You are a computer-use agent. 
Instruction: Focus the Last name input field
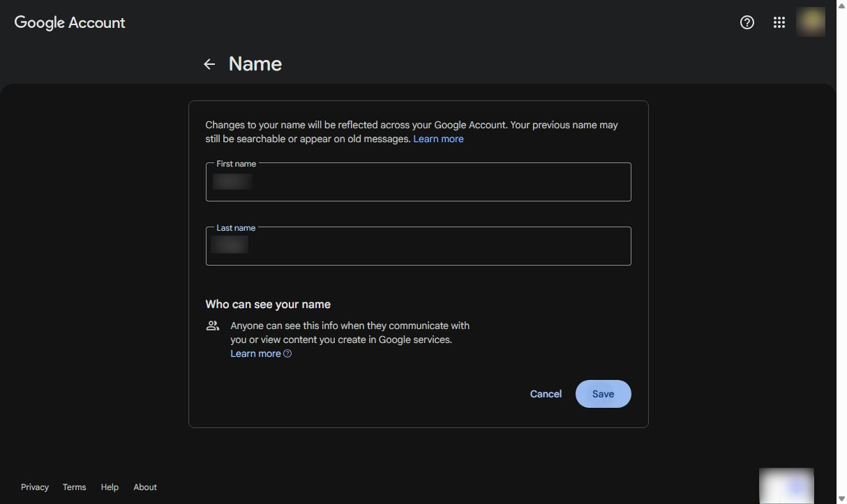[x=419, y=246]
